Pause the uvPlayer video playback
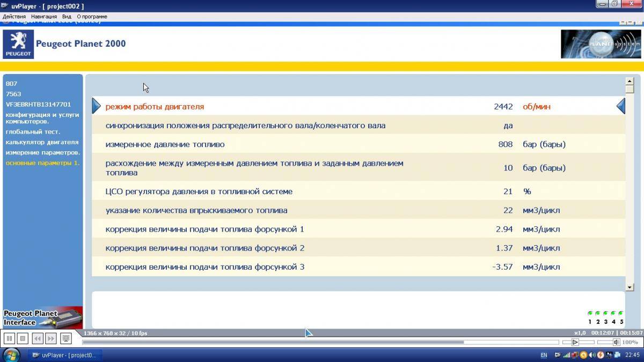Viewport: 644px width, 362px height. tap(9, 338)
